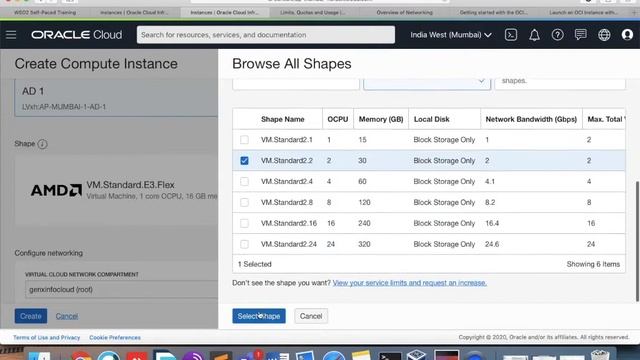Open the language globe menu
This screenshot has height=360, width=640.
604,35
